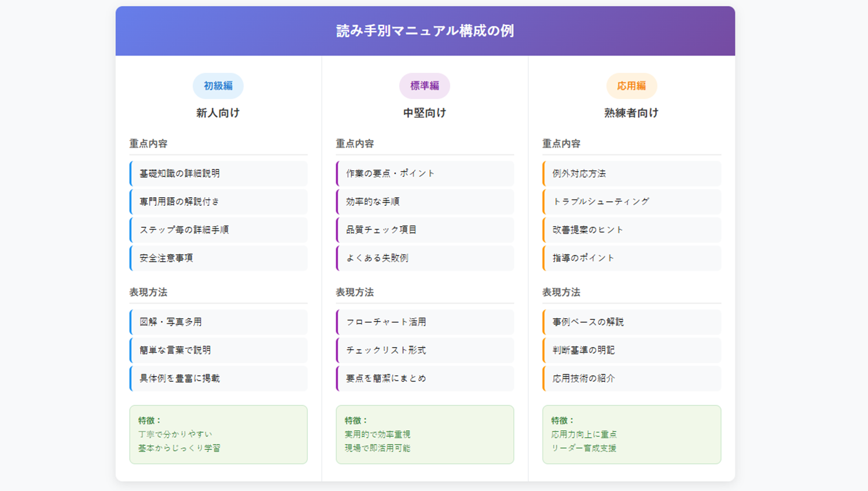The image size is (868, 491).
Task: Click 実用的で効率重視 feature text
Action: click(377, 434)
